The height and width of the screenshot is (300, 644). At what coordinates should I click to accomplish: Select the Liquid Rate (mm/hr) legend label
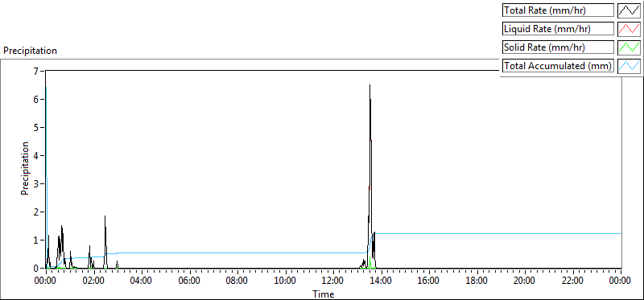(x=558, y=29)
